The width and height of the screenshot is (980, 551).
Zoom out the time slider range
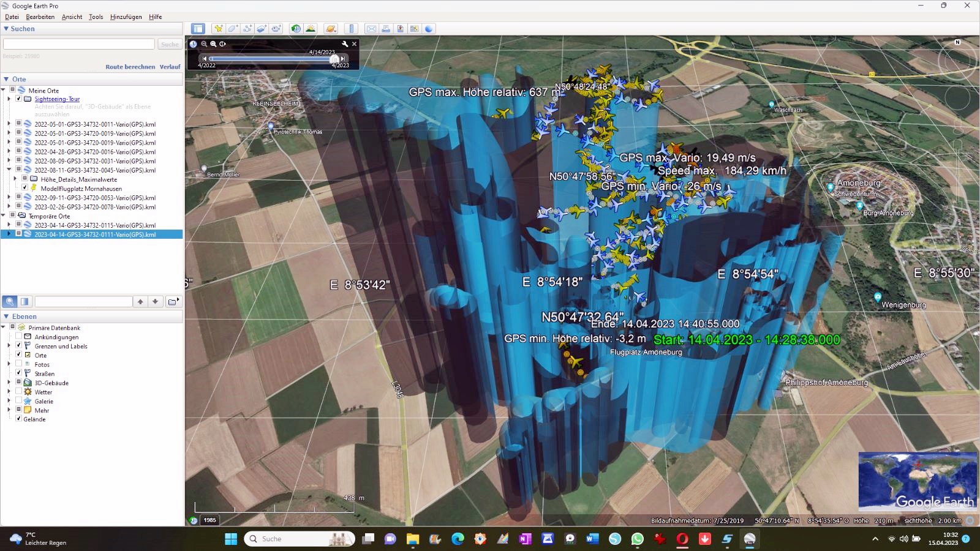coord(204,44)
